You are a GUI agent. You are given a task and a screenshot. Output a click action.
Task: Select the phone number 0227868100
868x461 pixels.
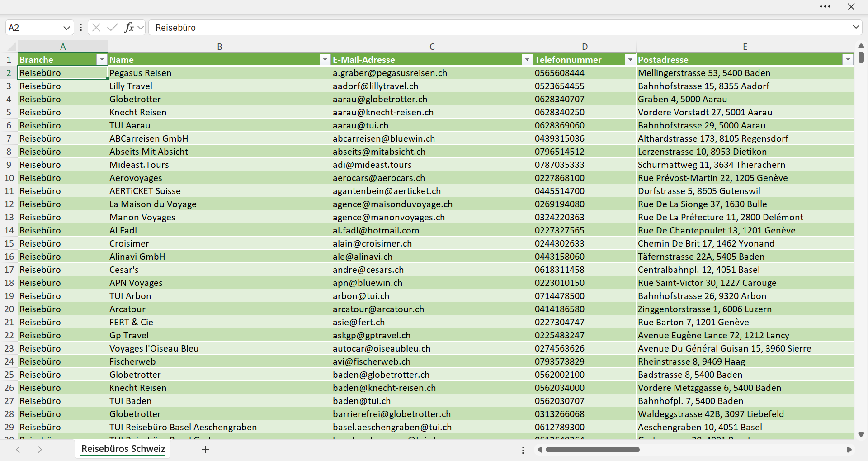[x=585, y=178]
